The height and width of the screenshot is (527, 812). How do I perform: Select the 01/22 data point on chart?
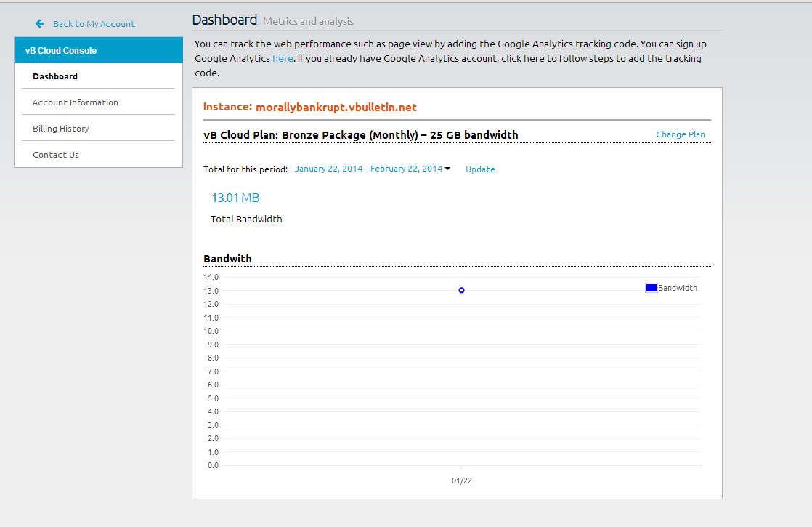point(461,290)
